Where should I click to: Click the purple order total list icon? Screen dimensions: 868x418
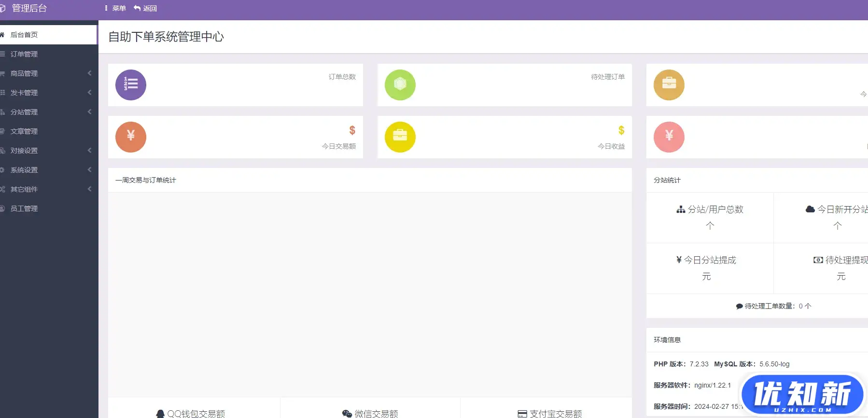tap(131, 85)
